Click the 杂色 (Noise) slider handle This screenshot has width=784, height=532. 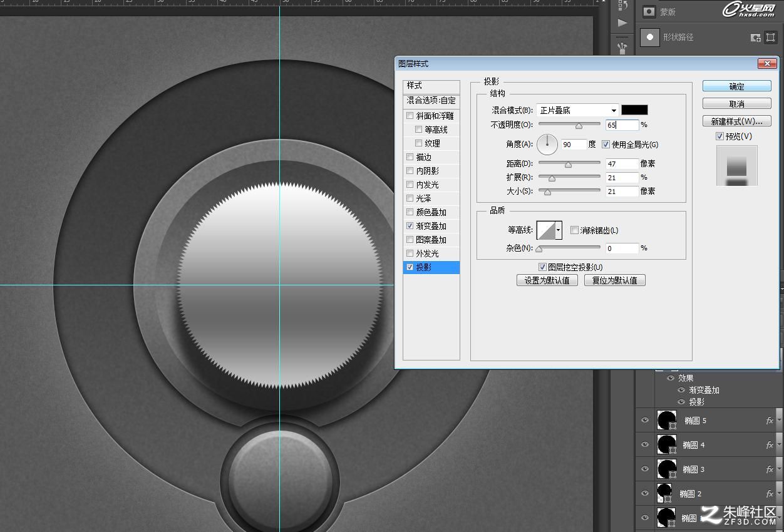539,249
